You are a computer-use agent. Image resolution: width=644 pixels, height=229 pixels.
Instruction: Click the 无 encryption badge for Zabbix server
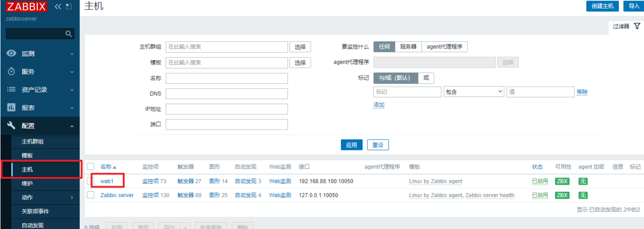pyautogui.click(x=583, y=195)
